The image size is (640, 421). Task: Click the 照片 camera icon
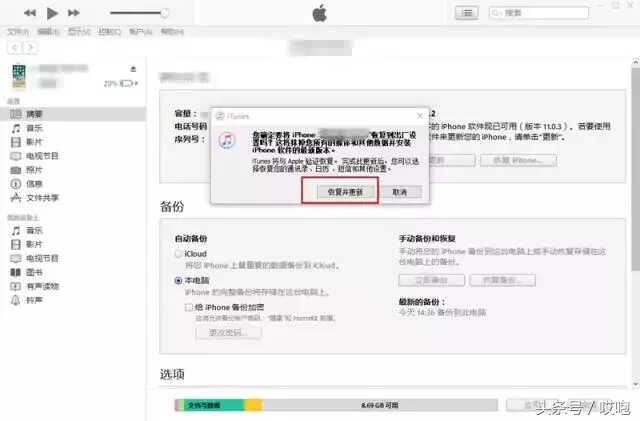click(16, 170)
